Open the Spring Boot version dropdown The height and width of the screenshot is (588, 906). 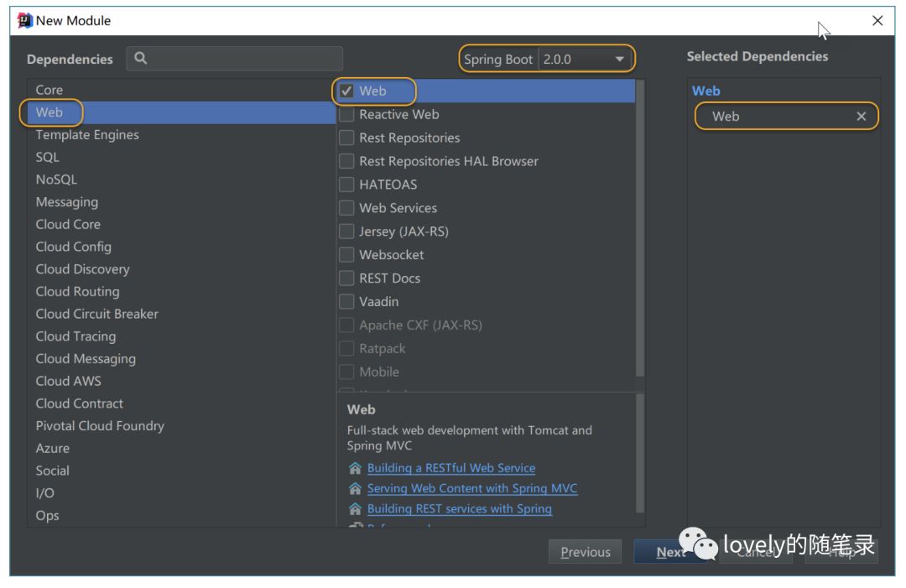(x=586, y=59)
